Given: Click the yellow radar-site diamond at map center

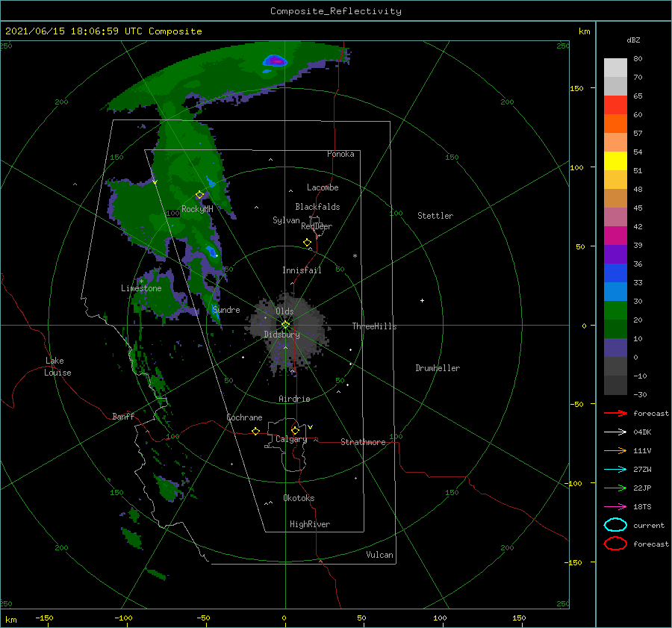Looking at the screenshot, I should (x=285, y=325).
